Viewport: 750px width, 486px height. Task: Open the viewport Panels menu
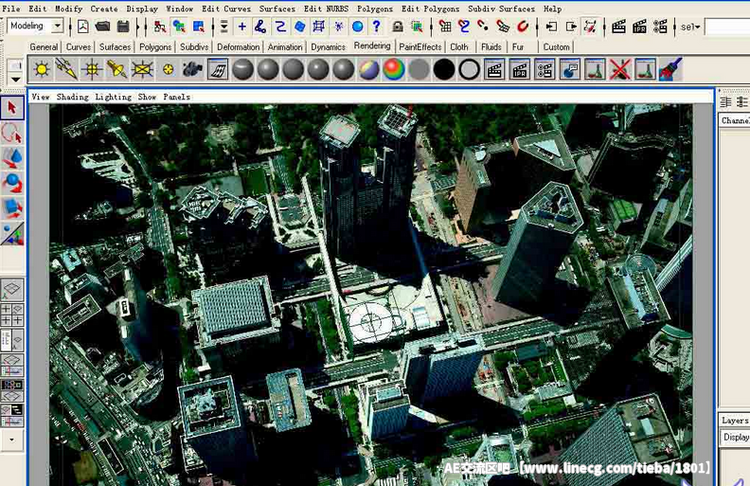[177, 97]
